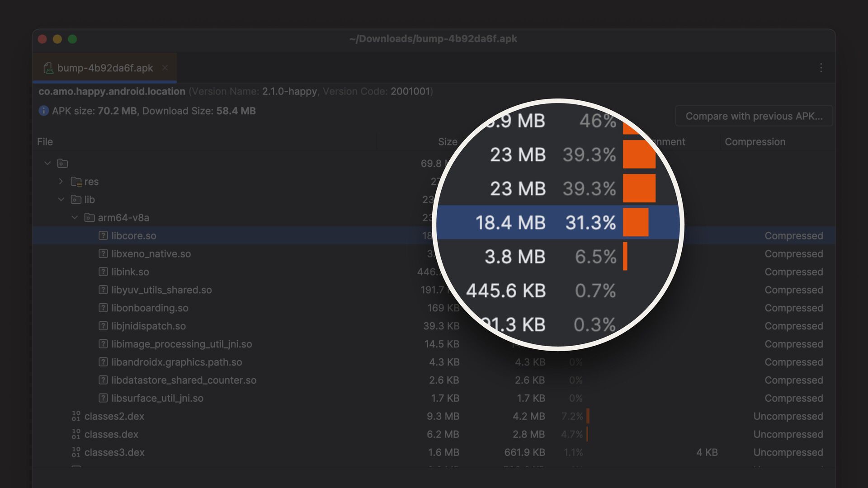Open the vertical three-dot options menu
Screen dimensions: 868x488
[x=821, y=68]
